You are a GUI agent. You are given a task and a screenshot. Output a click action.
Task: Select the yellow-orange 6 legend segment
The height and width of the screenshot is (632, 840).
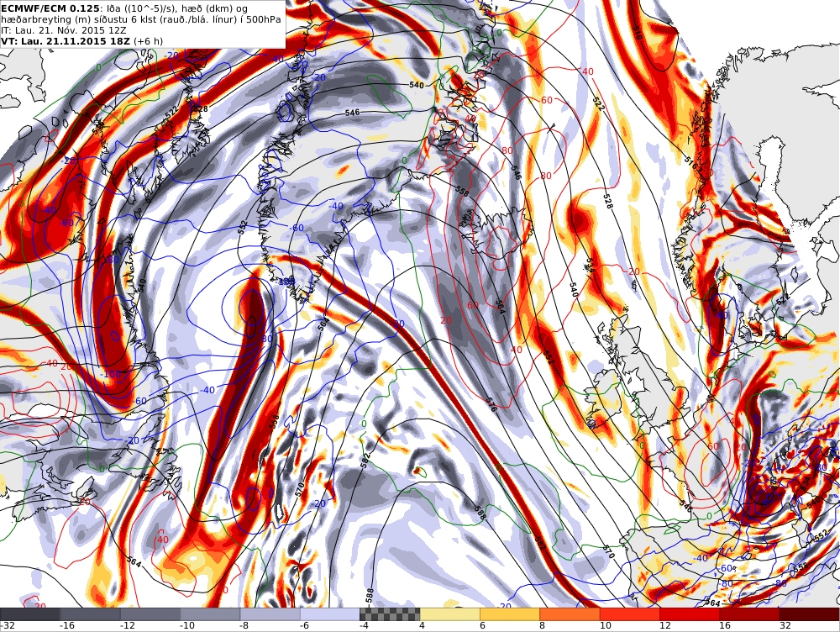point(510,614)
